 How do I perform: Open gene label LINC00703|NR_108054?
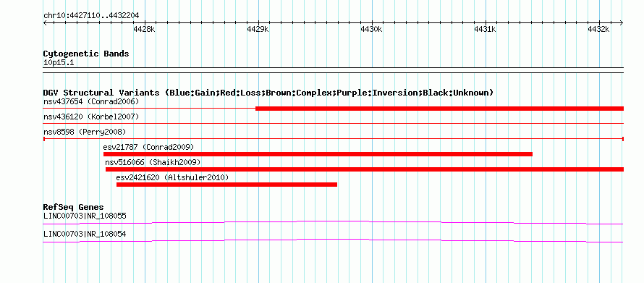tap(85, 234)
